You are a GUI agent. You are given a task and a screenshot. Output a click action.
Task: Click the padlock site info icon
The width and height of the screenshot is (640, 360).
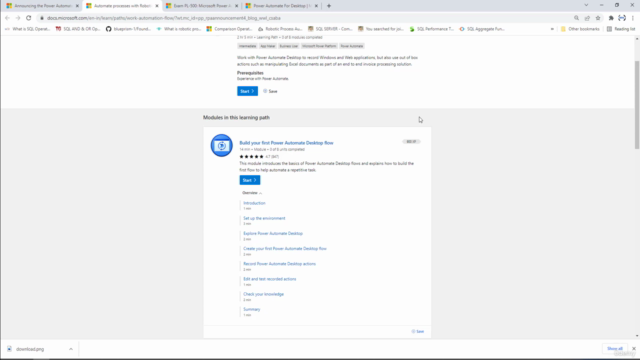[42, 18]
